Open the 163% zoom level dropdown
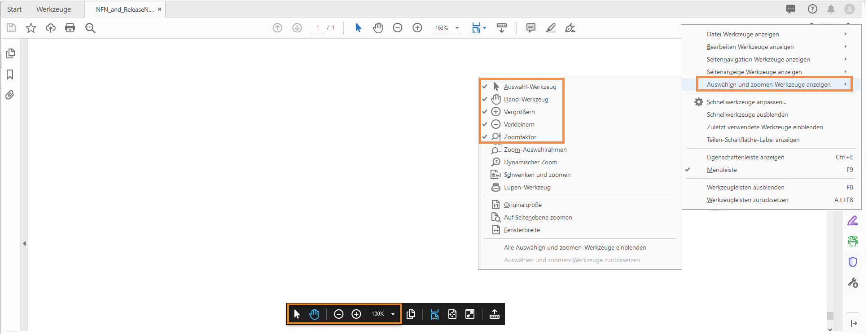The image size is (868, 334). [x=457, y=28]
